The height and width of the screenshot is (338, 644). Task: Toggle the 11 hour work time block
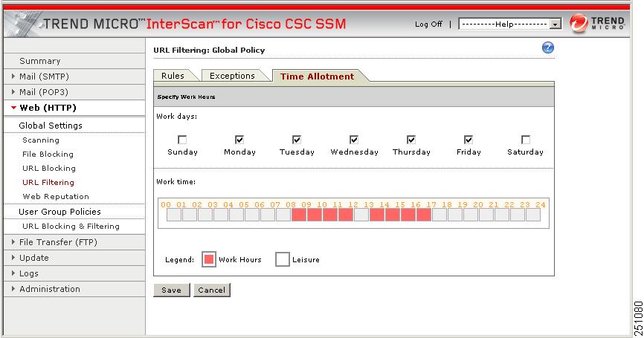click(x=345, y=215)
